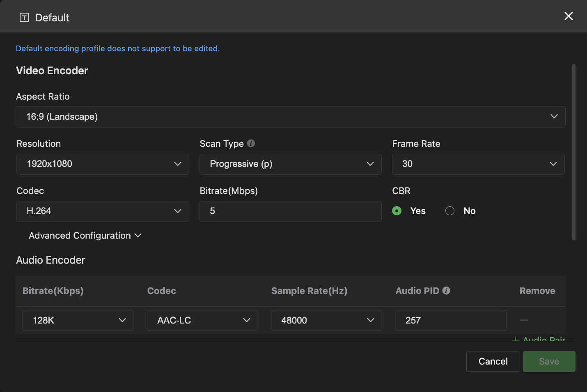Open the Resolution 1920x1080 dropdown

click(x=103, y=164)
